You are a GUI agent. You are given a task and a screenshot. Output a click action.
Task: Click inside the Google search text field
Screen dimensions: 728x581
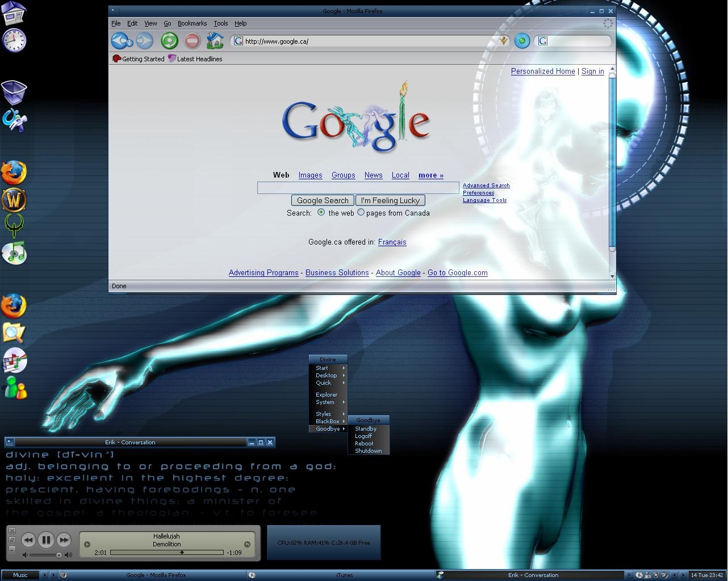pyautogui.click(x=358, y=188)
